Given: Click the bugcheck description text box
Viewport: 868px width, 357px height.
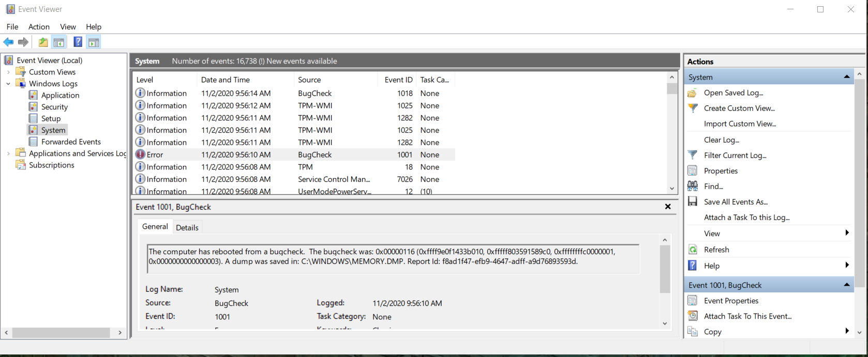Looking at the screenshot, I should [x=393, y=258].
